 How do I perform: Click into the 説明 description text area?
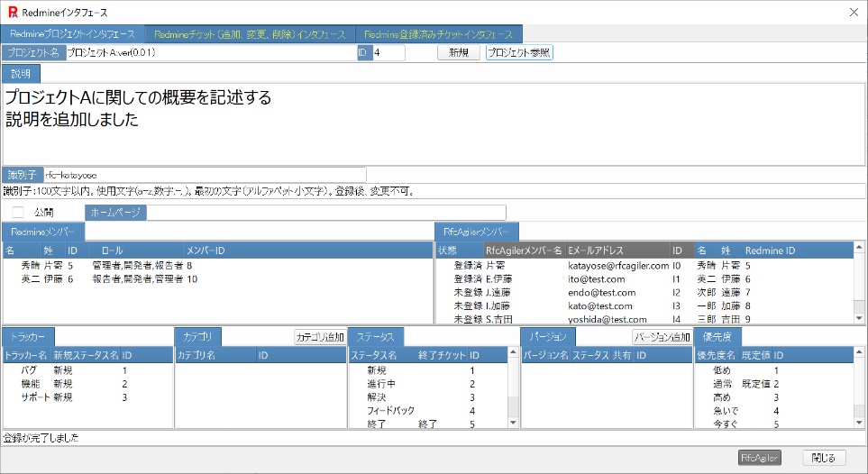point(434,124)
